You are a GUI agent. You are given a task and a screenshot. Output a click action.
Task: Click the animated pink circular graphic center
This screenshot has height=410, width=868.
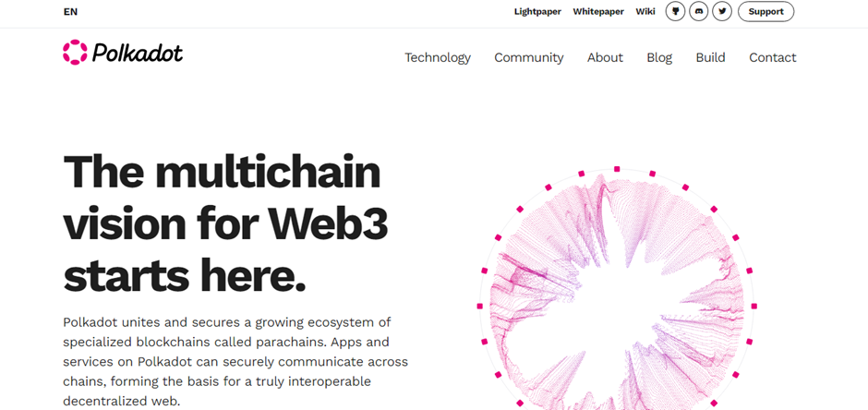click(617, 306)
